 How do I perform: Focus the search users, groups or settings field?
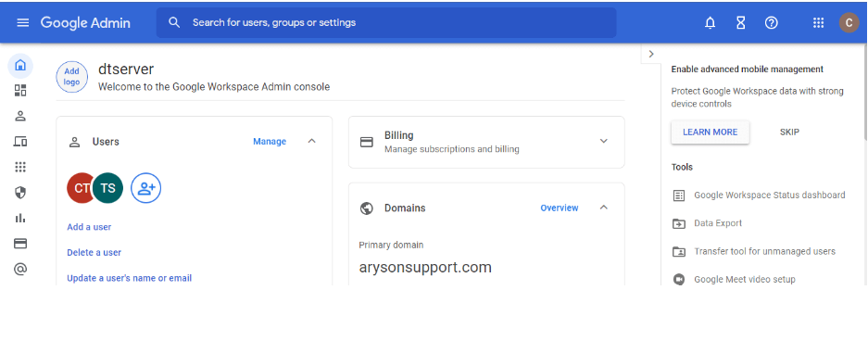(x=386, y=22)
